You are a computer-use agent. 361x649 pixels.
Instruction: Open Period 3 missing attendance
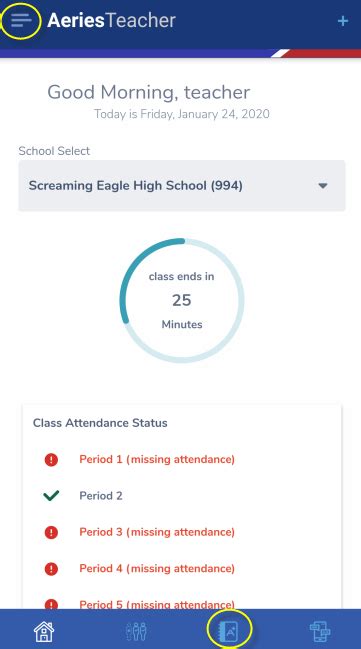pyautogui.click(x=157, y=532)
